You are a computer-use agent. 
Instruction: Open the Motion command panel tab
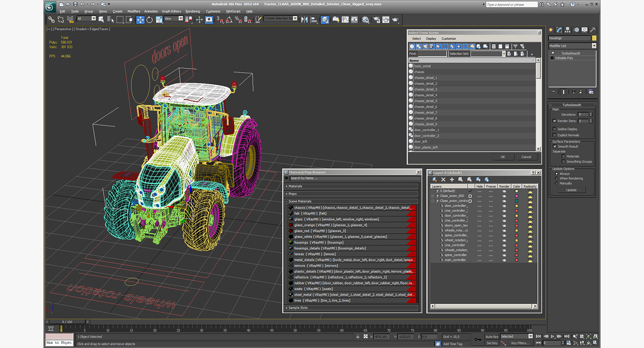[577, 30]
